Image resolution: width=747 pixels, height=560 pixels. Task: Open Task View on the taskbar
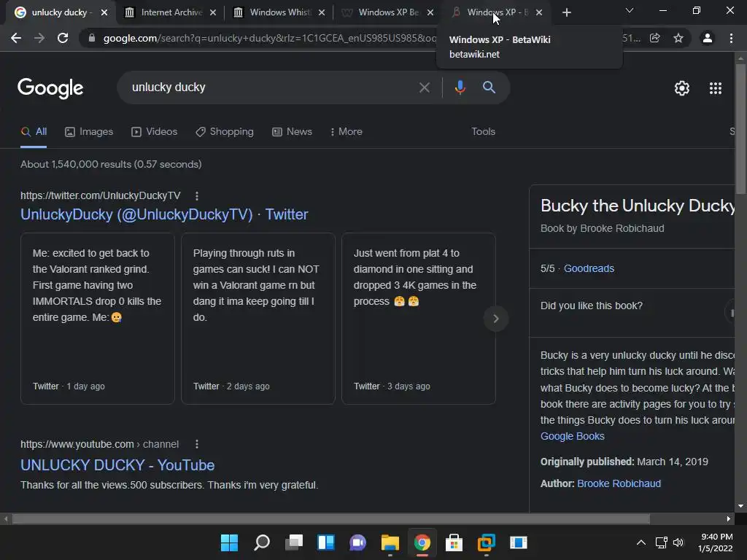[294, 542]
